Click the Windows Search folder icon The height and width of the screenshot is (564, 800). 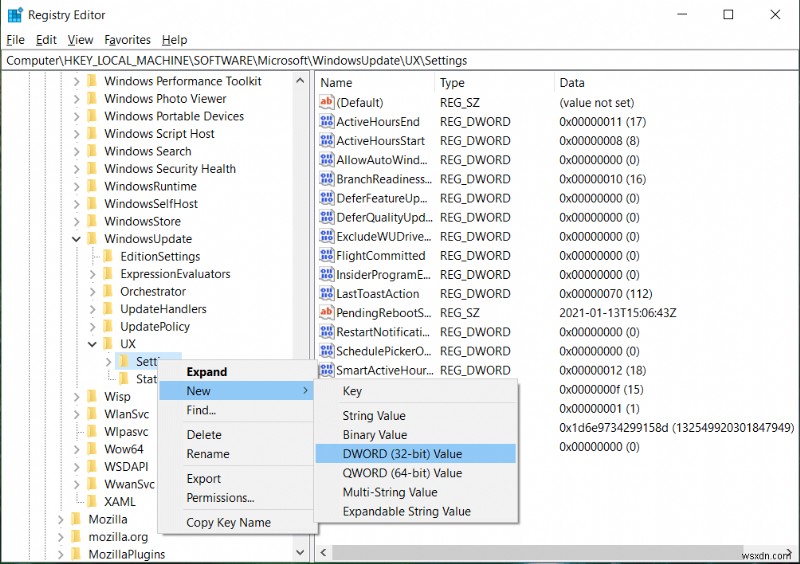[x=92, y=151]
